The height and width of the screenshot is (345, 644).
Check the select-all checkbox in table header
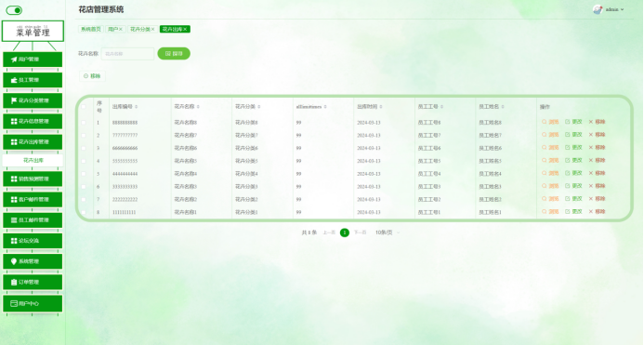pos(84,107)
